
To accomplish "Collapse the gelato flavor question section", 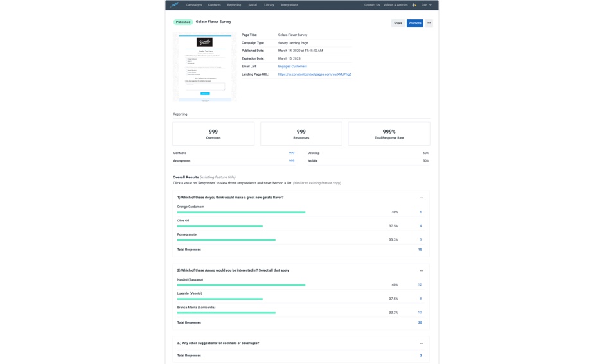I will point(422,198).
